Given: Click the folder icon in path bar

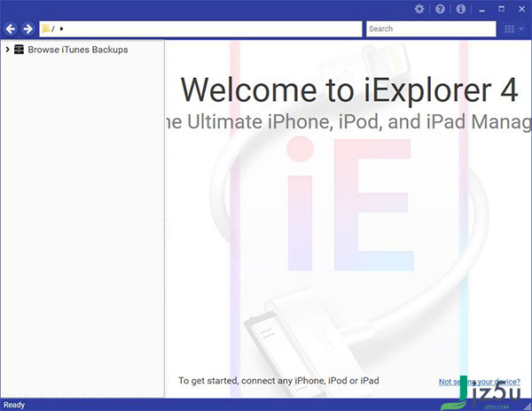Looking at the screenshot, I should (46, 29).
